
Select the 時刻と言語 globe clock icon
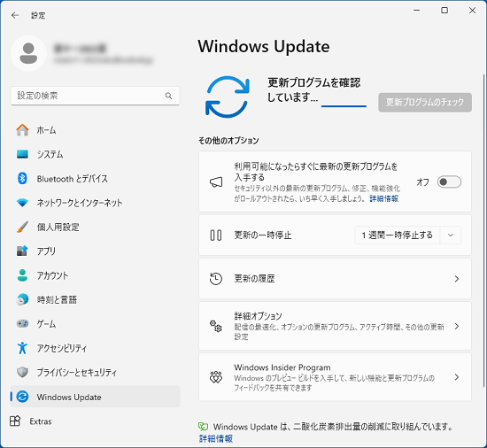click(x=22, y=299)
